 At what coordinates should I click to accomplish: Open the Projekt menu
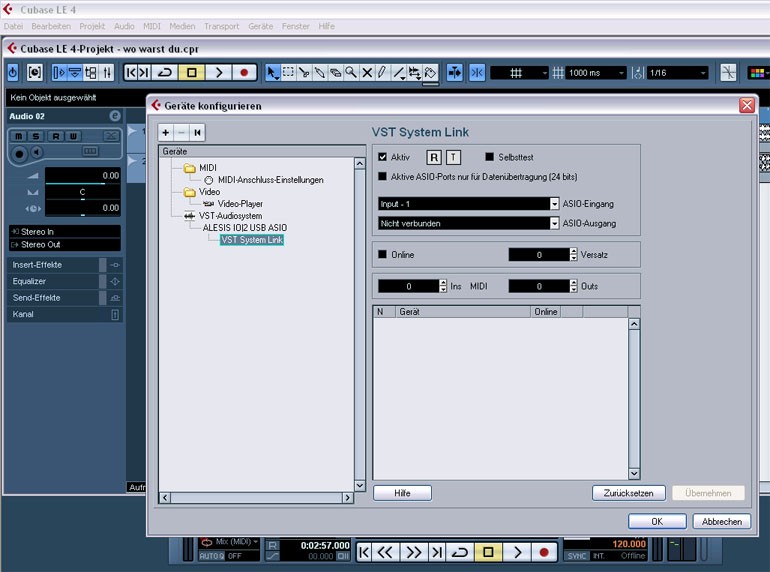coord(92,26)
